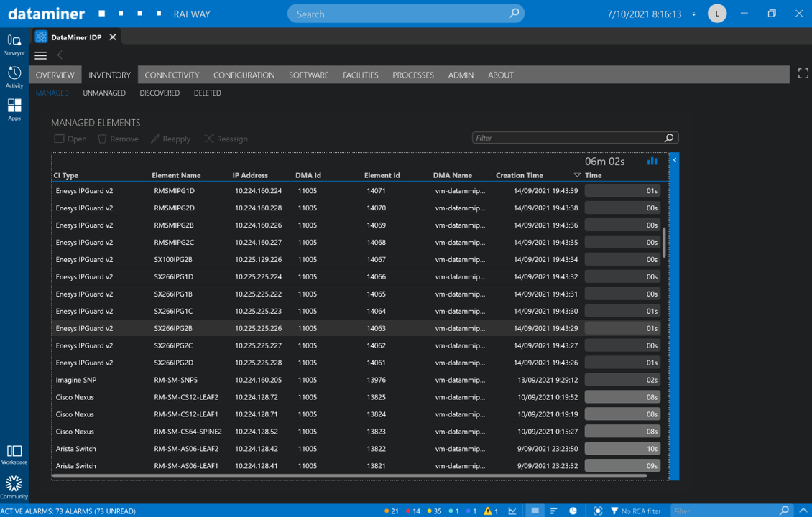812x517 pixels.
Task: Switch to the SOFTWARE tab
Action: 309,75
